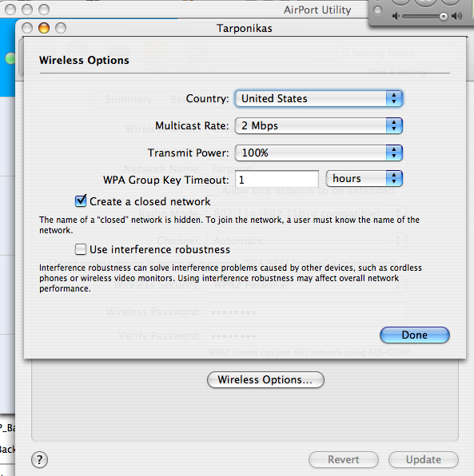Click the Transmit Power: label
Viewport: 474px width, 476px height.
coord(188,153)
